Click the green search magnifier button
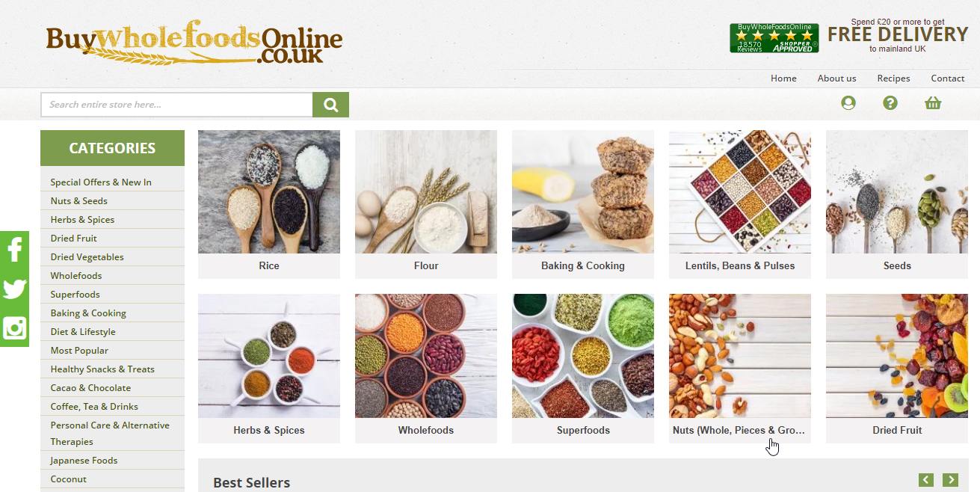Screen dimensions: 980x492 tap(330, 105)
